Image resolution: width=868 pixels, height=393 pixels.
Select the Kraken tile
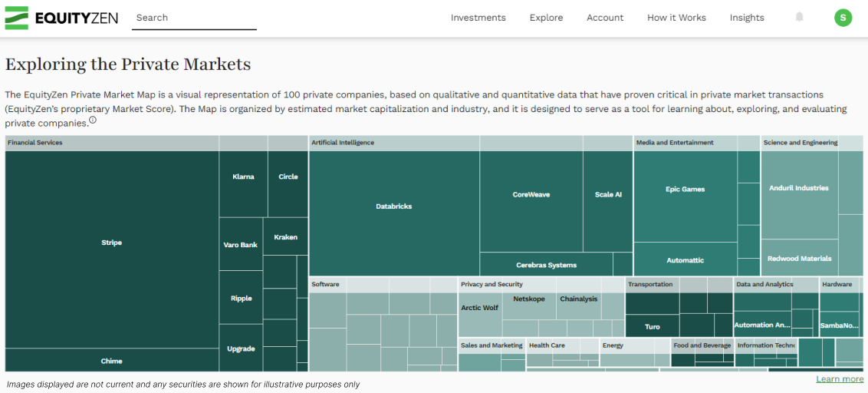286,236
